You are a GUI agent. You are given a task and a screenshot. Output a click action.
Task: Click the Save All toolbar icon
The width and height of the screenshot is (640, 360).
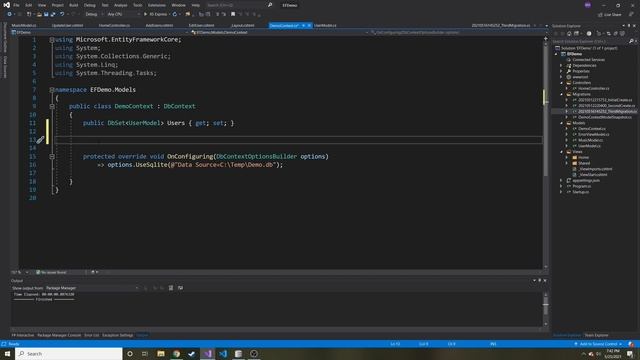(x=53, y=14)
